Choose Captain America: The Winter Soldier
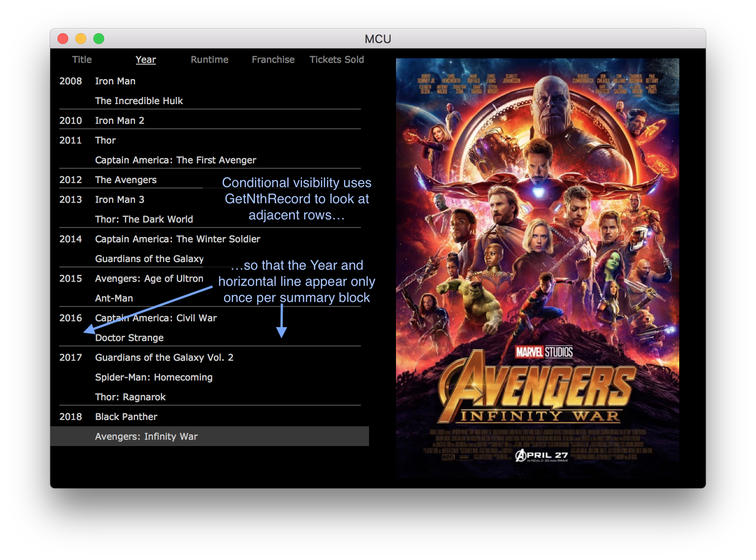 177,239
